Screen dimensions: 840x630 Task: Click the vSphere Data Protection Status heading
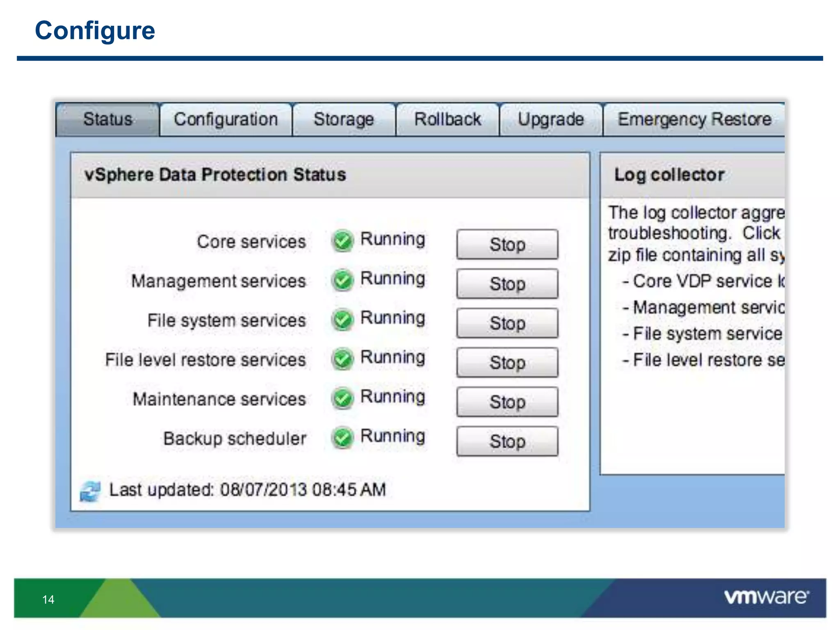(x=215, y=175)
